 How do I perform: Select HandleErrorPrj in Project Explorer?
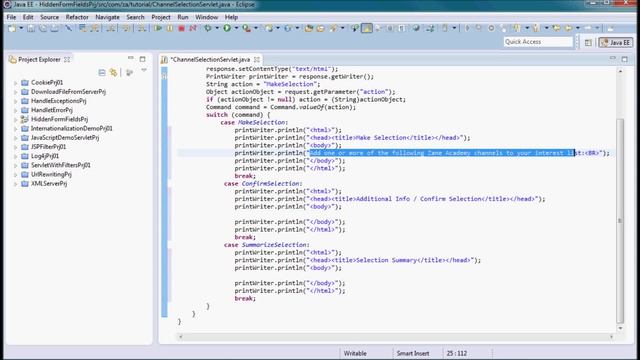click(52, 110)
